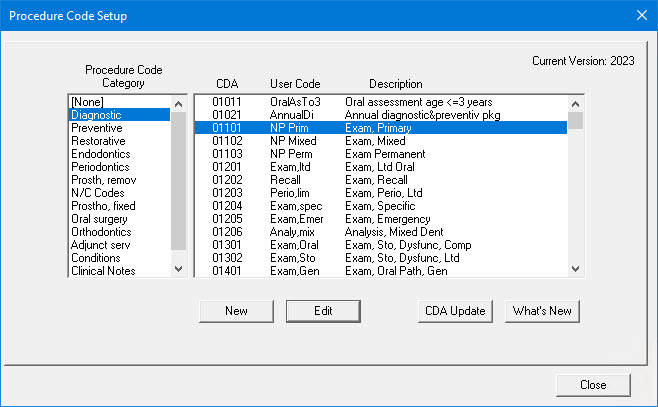Close the dialog with Close button

pos(593,384)
